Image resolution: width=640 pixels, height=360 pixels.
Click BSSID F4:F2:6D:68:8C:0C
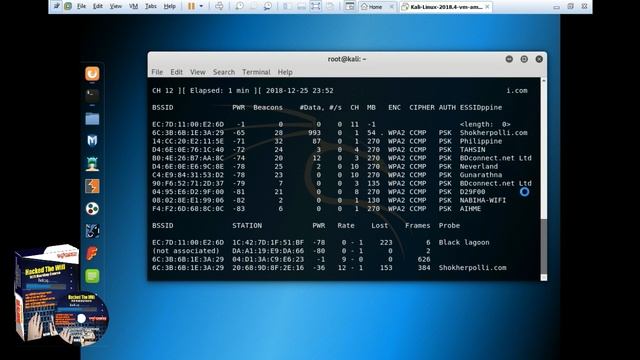pyautogui.click(x=188, y=209)
